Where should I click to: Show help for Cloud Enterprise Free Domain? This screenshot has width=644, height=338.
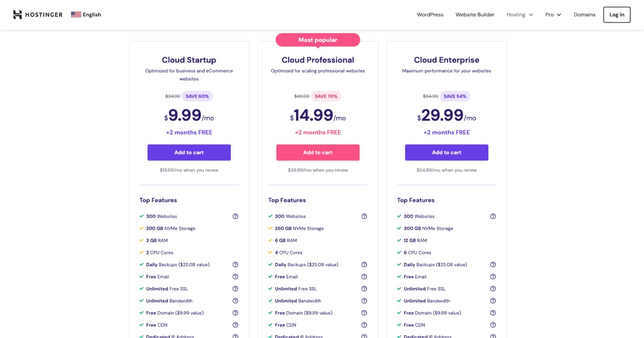493,313
